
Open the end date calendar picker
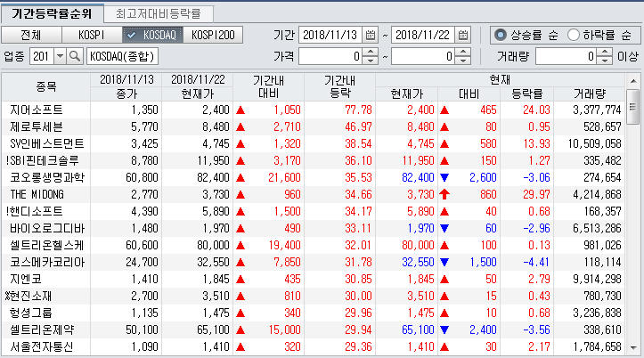pyautogui.click(x=462, y=36)
